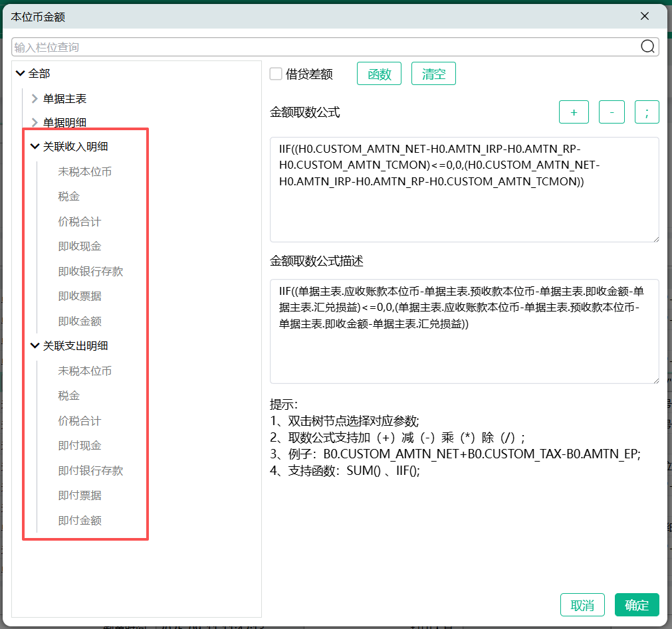Click the 金额取数公式描述 section label
Viewport: 672px width, 629px height.
(316, 261)
